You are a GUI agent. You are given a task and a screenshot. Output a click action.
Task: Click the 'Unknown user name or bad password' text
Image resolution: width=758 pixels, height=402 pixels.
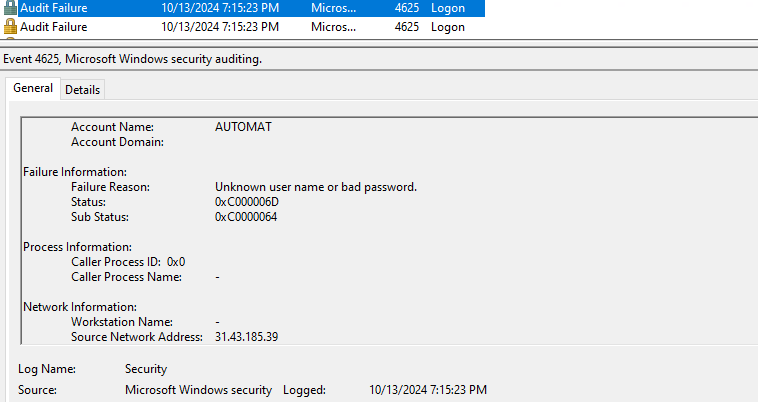click(315, 187)
